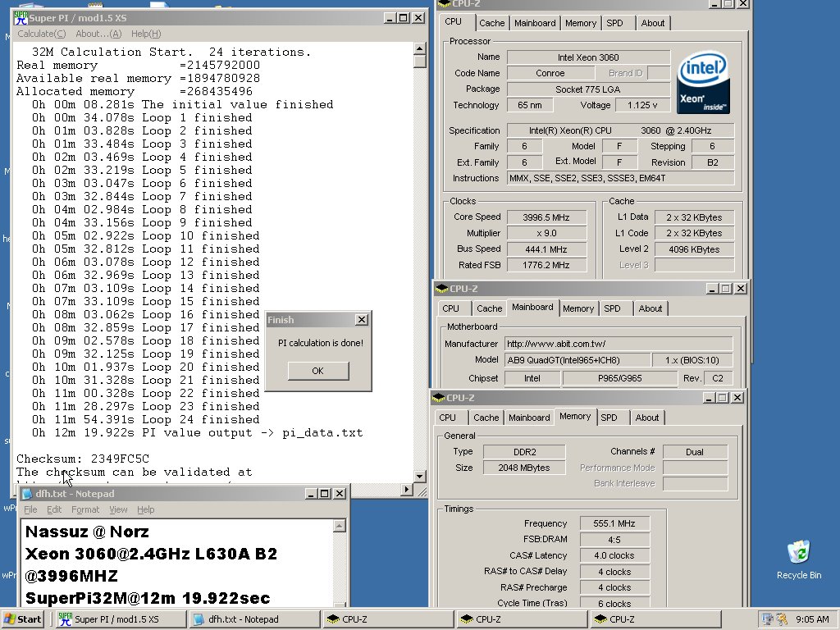The image size is (840, 630).
Task: Switch to About tab in top CPU-Z window
Action: [x=652, y=23]
